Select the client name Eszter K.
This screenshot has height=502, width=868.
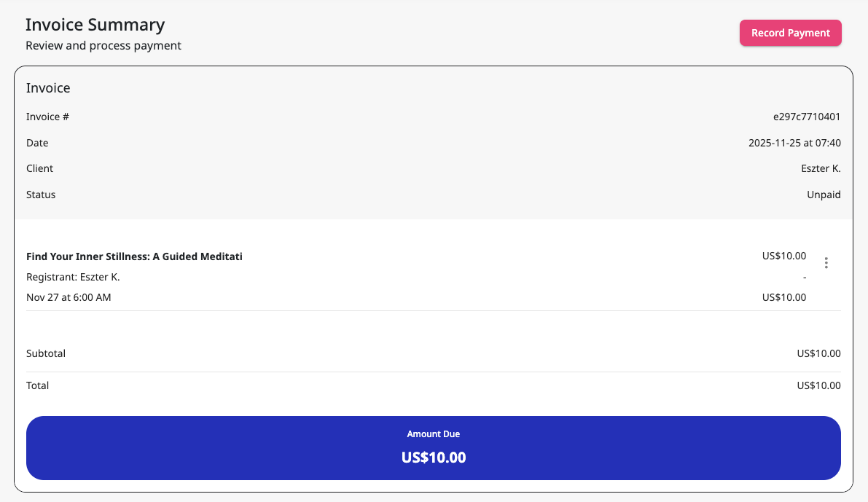point(821,168)
